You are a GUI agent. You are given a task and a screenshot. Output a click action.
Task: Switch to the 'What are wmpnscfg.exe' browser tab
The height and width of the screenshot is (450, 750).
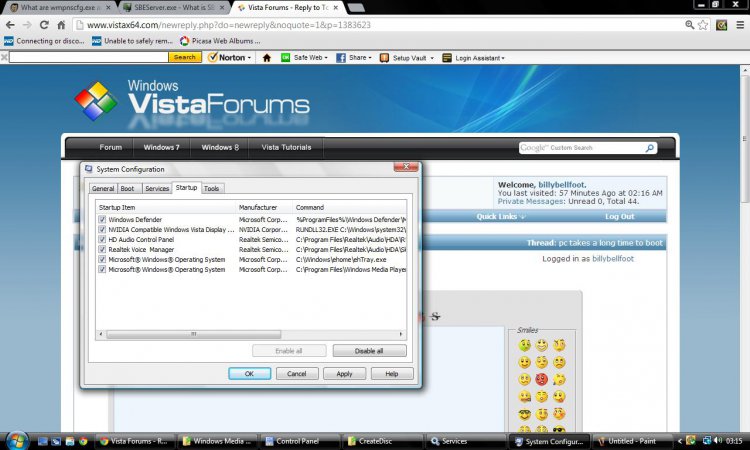coord(60,8)
